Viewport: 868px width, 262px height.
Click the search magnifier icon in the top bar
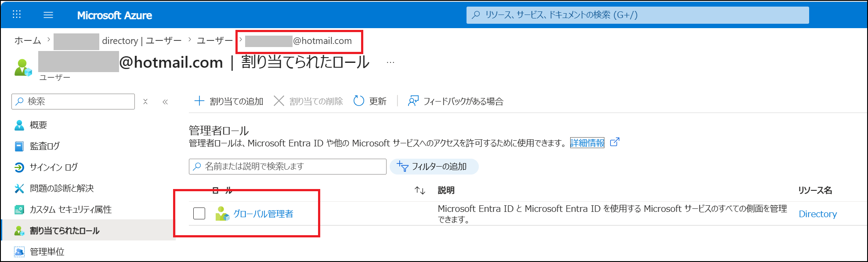pos(476,15)
